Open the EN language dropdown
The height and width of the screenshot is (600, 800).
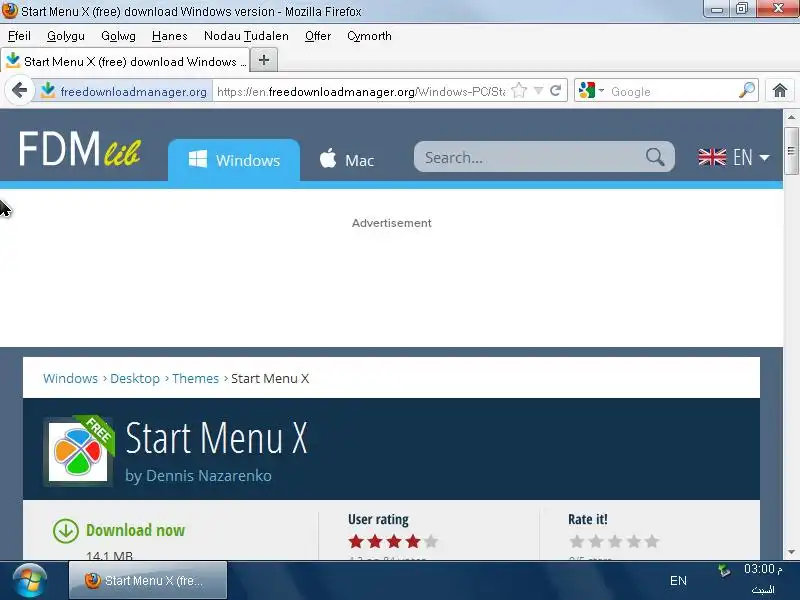(734, 157)
